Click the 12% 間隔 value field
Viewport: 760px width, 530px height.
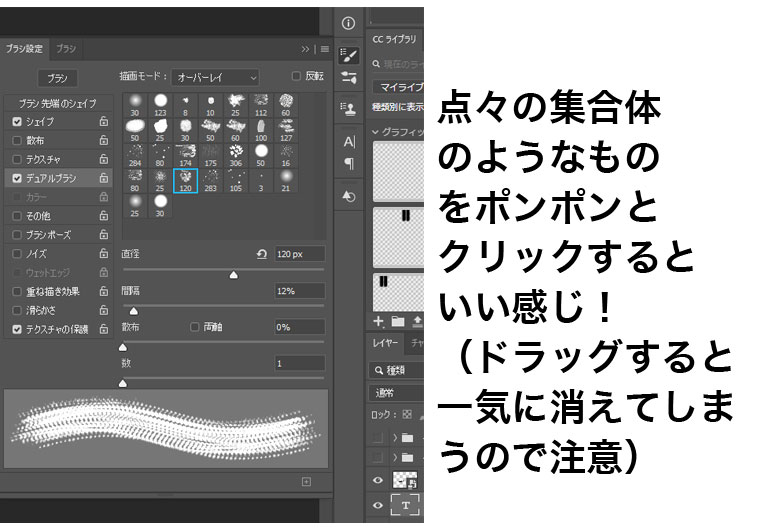point(300,291)
